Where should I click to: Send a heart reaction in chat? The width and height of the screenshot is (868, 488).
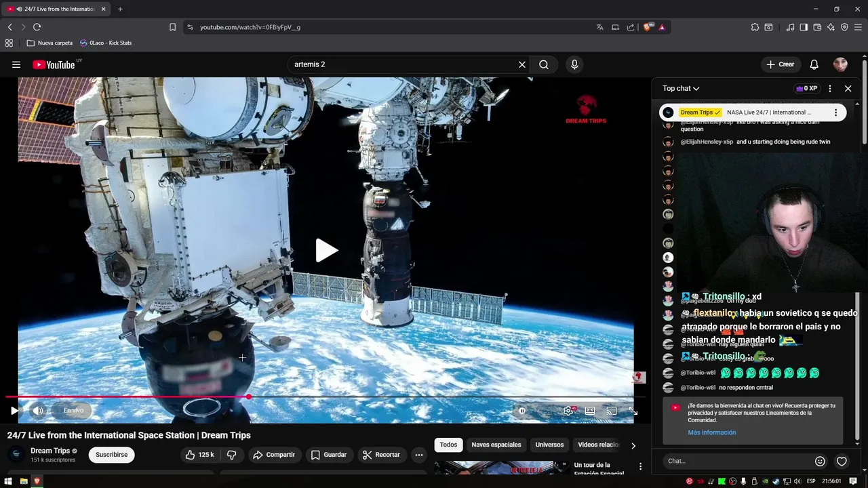842,461
